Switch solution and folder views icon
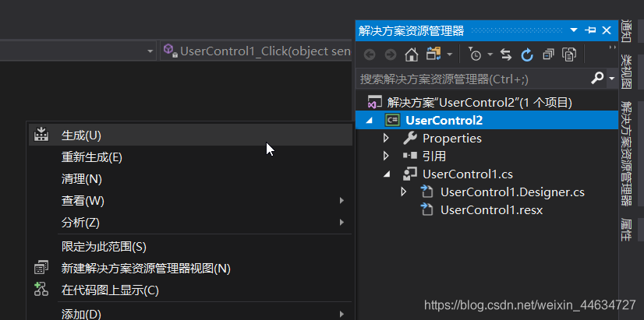This screenshot has width=644, height=320. pos(433,55)
